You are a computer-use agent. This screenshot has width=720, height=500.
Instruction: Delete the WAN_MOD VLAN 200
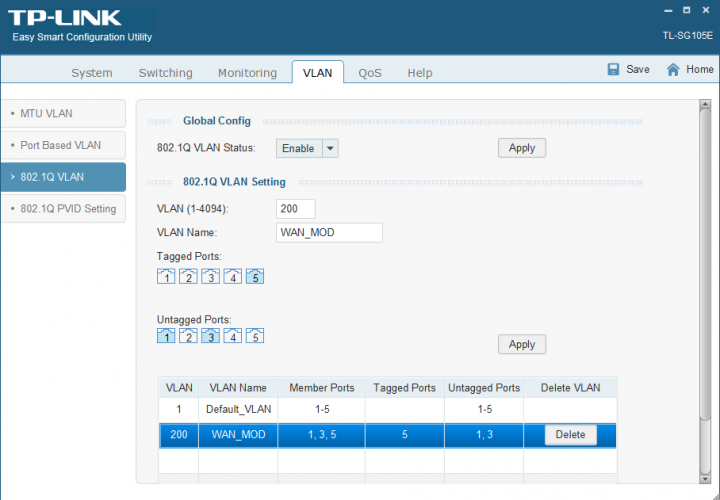[x=570, y=434]
